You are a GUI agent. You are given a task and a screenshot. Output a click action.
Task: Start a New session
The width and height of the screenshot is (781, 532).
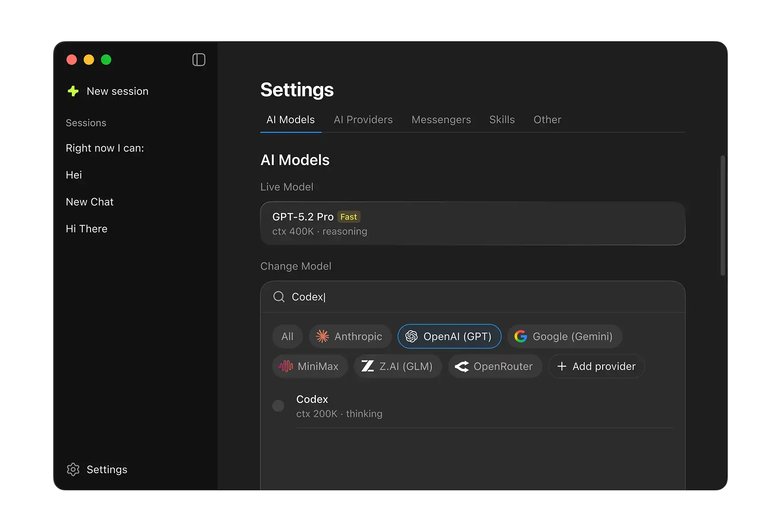pyautogui.click(x=117, y=91)
